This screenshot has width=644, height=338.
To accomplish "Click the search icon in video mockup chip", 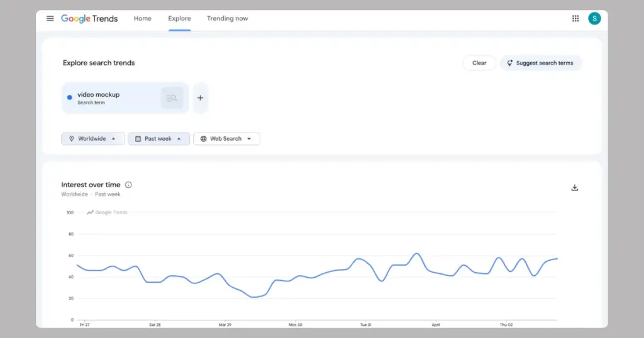I will coord(172,98).
